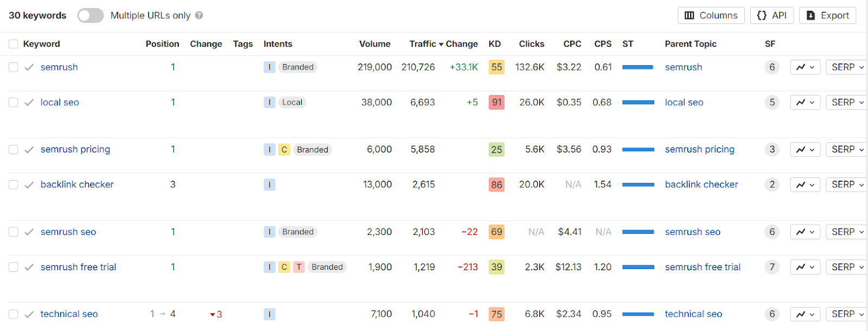868x331 pixels.
Task: Open the "semrush pricing" keyword link
Action: click(75, 149)
